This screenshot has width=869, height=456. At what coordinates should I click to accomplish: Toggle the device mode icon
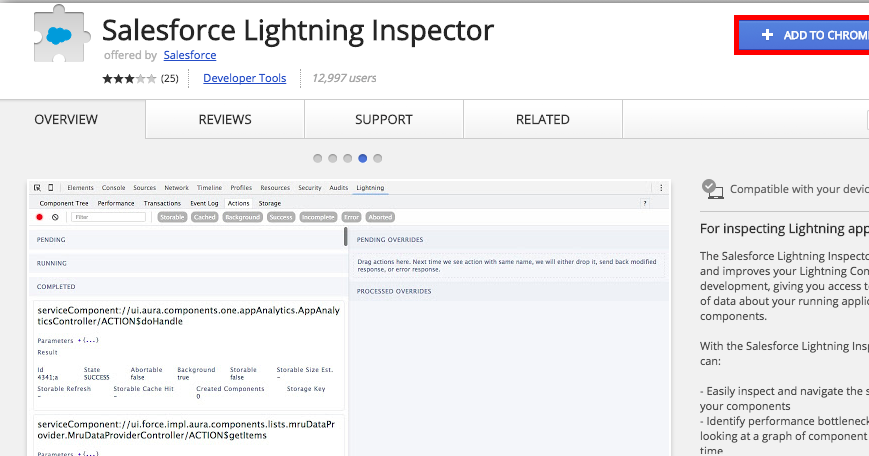pos(50,188)
